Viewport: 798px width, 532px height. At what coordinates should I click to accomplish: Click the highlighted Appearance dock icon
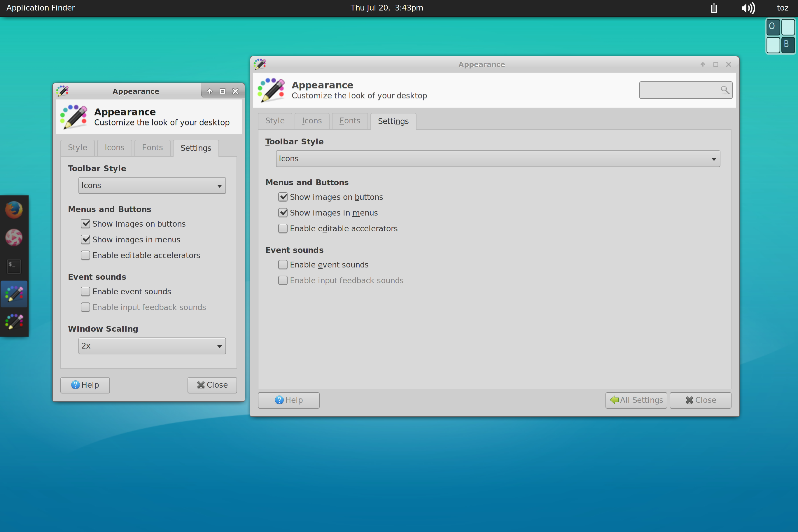(x=14, y=294)
